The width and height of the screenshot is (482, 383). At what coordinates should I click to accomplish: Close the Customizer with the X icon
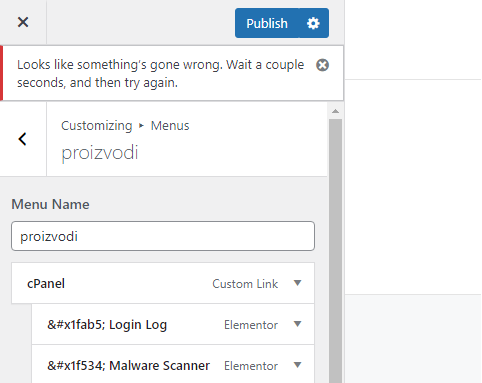[23, 22]
